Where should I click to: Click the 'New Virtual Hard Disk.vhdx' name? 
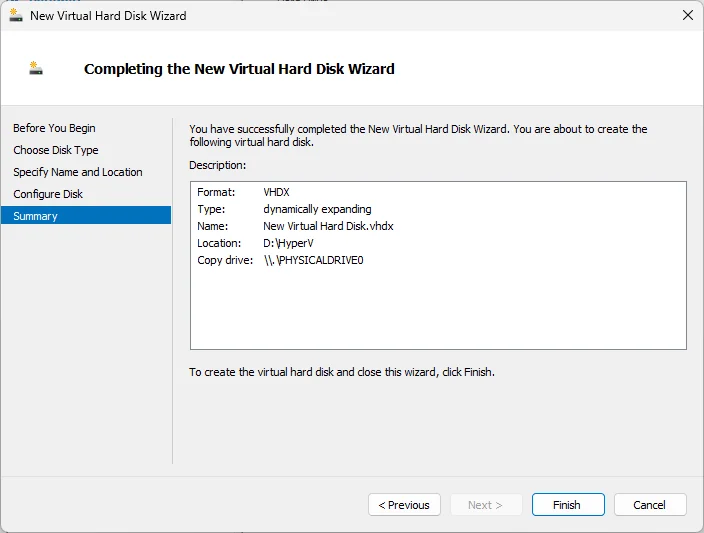click(328, 226)
